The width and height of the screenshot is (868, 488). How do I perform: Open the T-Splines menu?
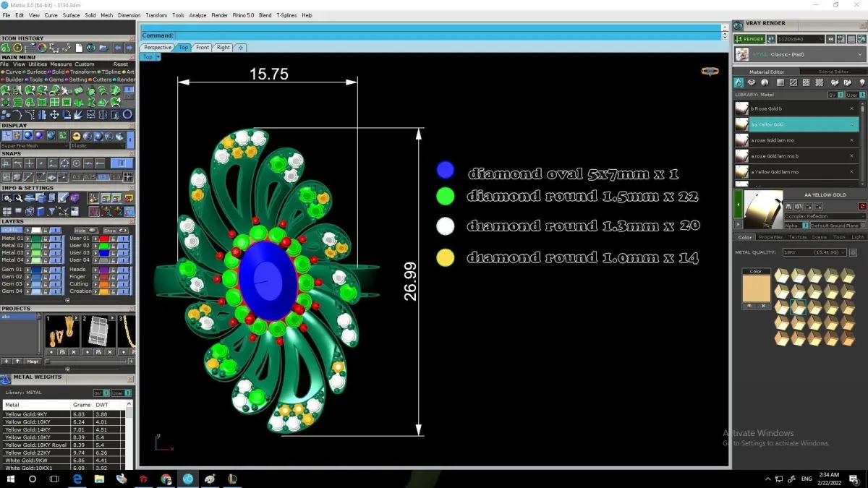click(x=286, y=15)
